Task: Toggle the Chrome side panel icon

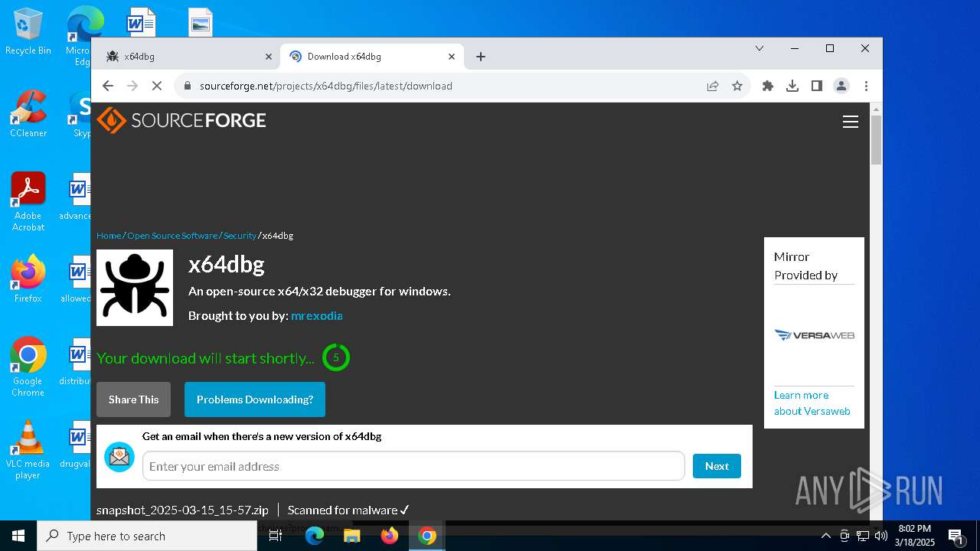Action: point(817,86)
